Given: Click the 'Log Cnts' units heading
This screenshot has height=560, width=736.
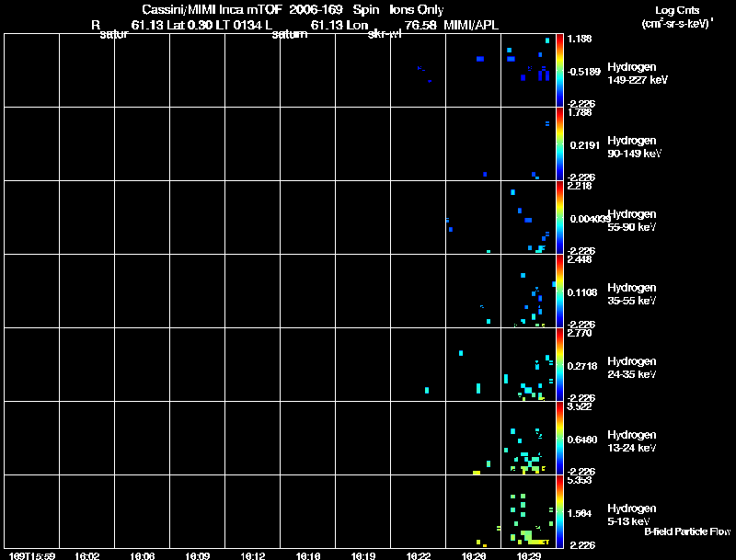Looking at the screenshot, I should pyautogui.click(x=677, y=10).
